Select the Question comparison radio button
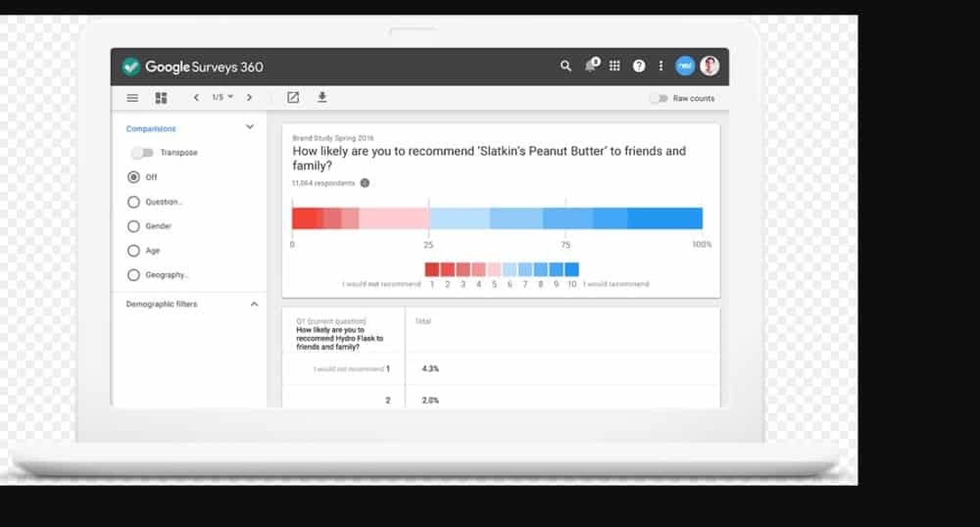The width and height of the screenshot is (980, 527). point(133,202)
